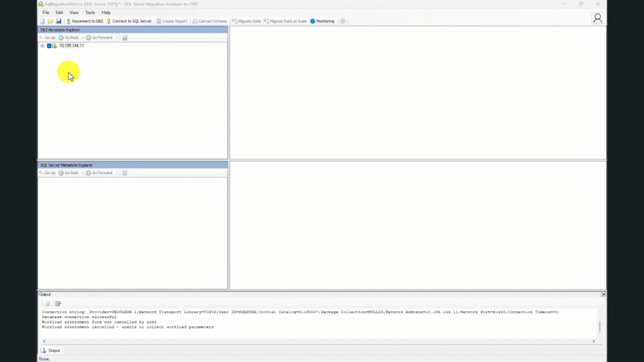Click the Connection string output line

300,312
